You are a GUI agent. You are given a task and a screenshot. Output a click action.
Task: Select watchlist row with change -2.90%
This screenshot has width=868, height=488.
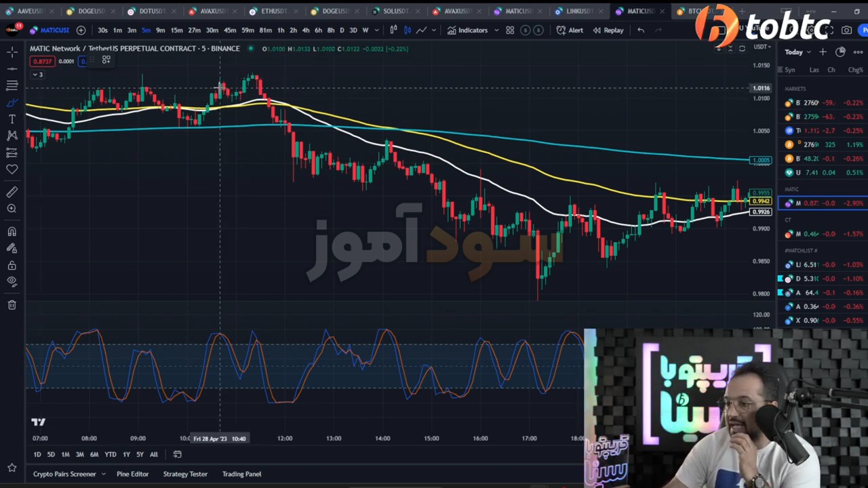(824, 203)
